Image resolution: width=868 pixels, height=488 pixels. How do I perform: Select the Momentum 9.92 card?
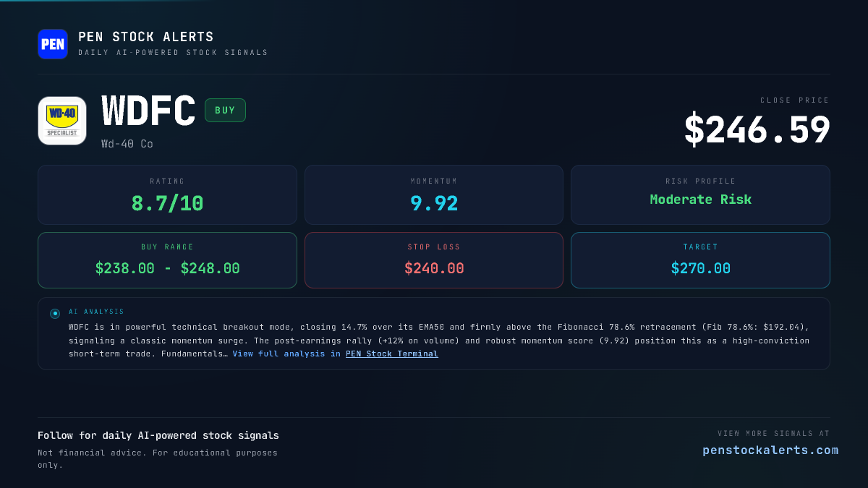pos(434,194)
